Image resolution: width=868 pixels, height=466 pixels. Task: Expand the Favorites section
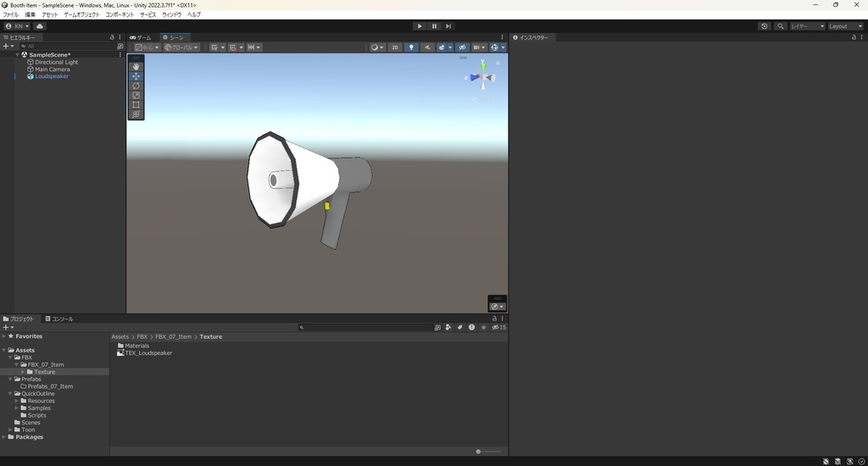pyautogui.click(x=4, y=336)
